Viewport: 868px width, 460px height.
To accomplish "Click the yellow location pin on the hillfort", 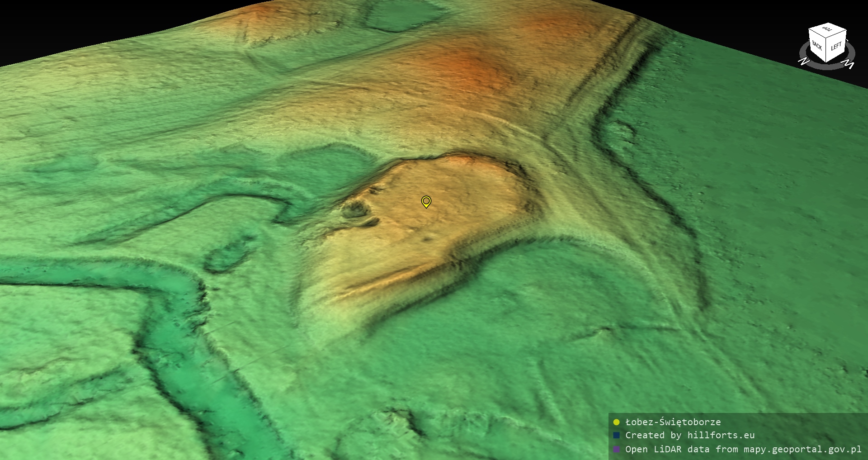I will click(426, 201).
